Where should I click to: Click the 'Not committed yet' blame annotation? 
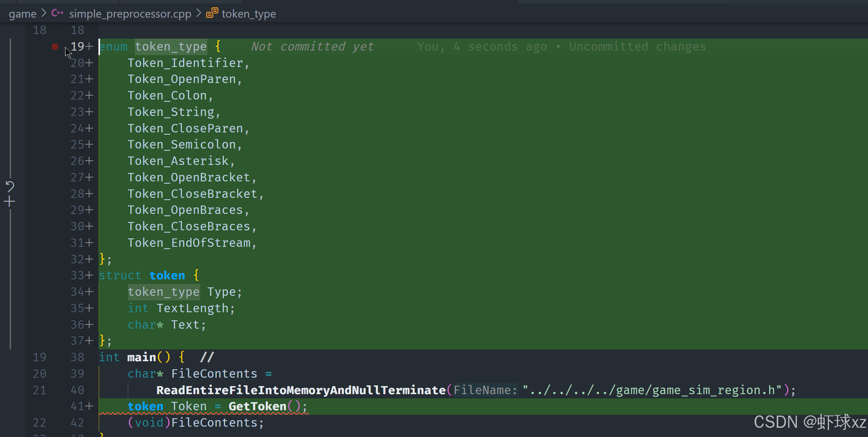(312, 47)
